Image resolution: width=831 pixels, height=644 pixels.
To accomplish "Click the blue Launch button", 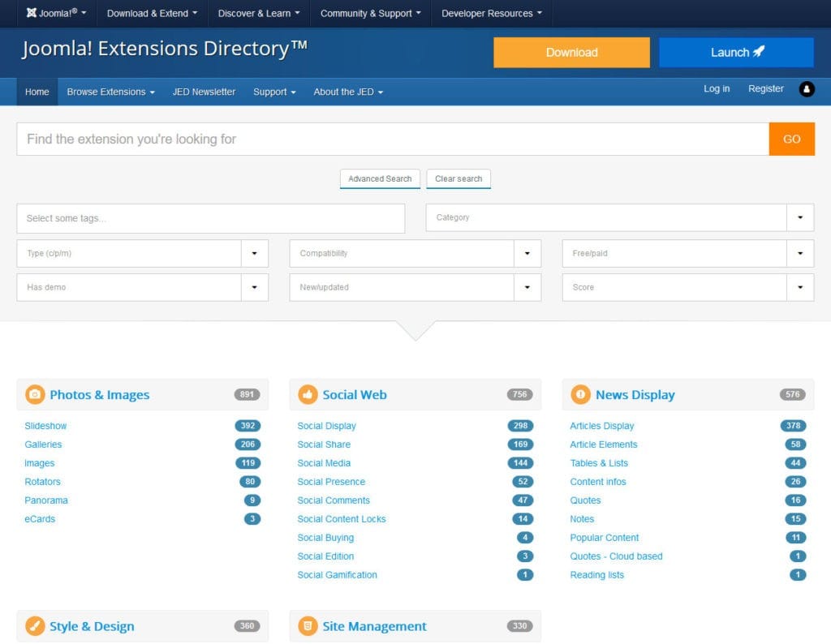I will pyautogui.click(x=736, y=53).
